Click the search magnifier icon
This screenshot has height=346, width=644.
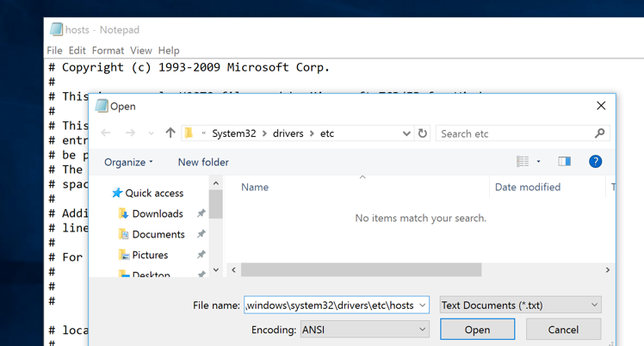[599, 133]
